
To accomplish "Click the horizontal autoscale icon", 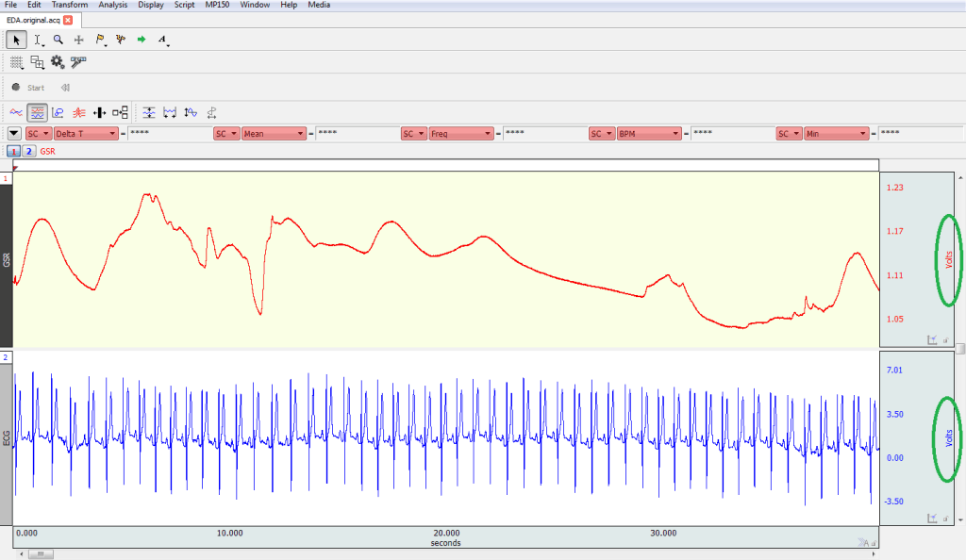I will tap(170, 112).
